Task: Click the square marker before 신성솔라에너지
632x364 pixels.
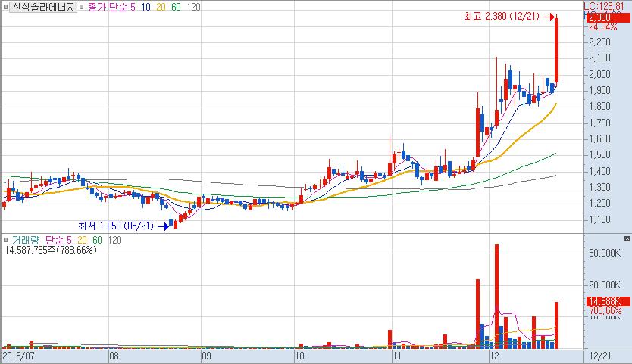Action: 5,7
